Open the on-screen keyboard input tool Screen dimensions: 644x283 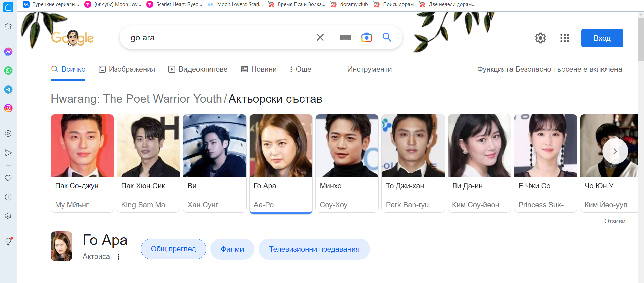pyautogui.click(x=345, y=37)
